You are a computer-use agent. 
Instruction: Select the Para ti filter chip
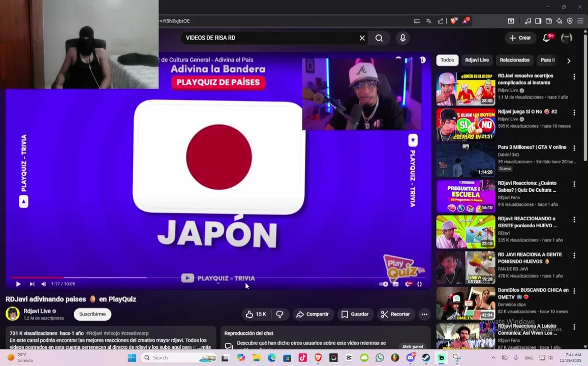click(547, 60)
